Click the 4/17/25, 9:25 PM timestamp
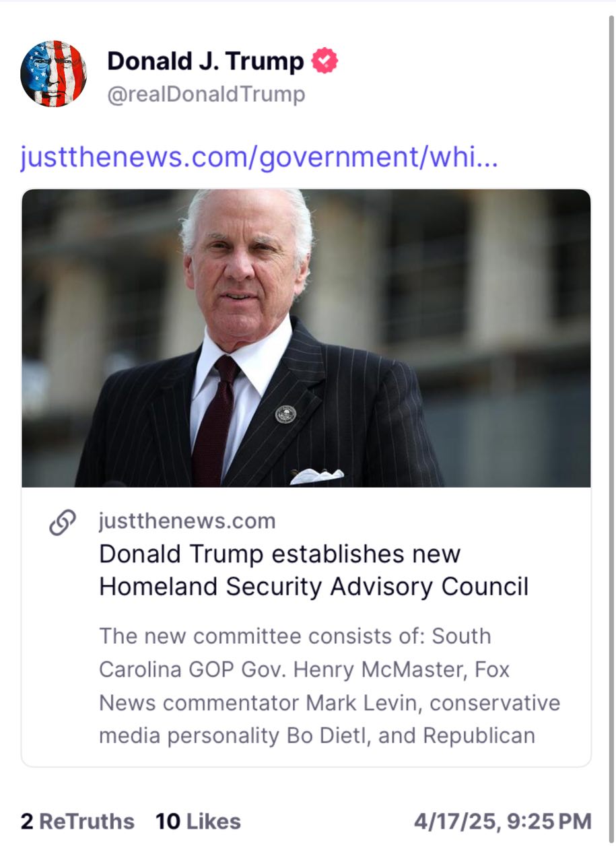616x862 pixels. (x=502, y=822)
